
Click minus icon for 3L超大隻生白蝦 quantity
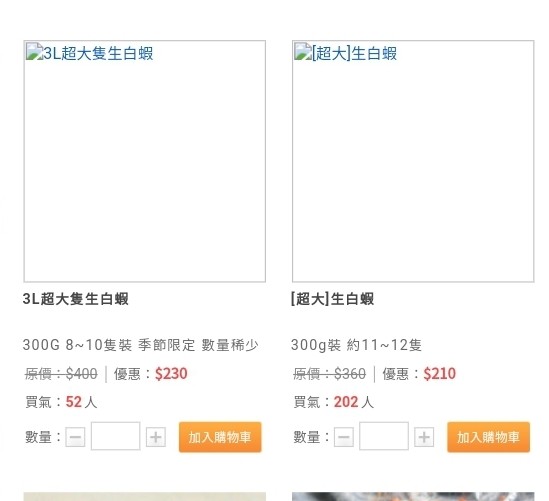(75, 437)
